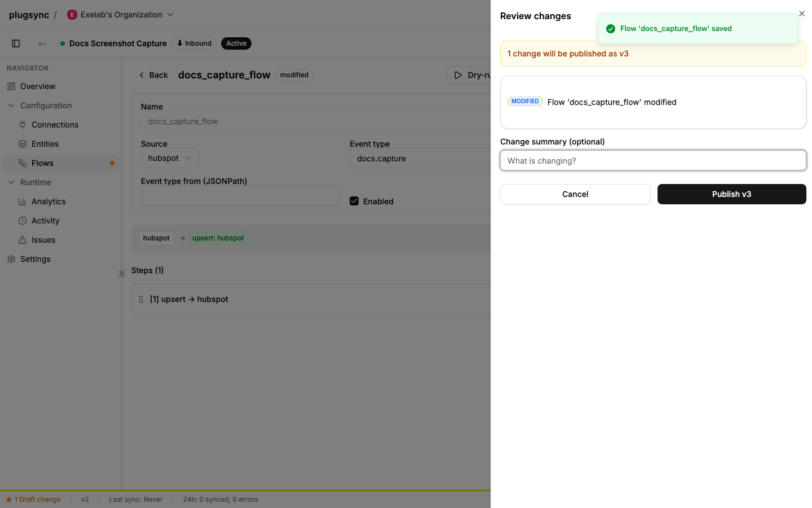This screenshot has width=812, height=508.
Task: Click the Exelab organization avatar icon
Action: click(72, 15)
